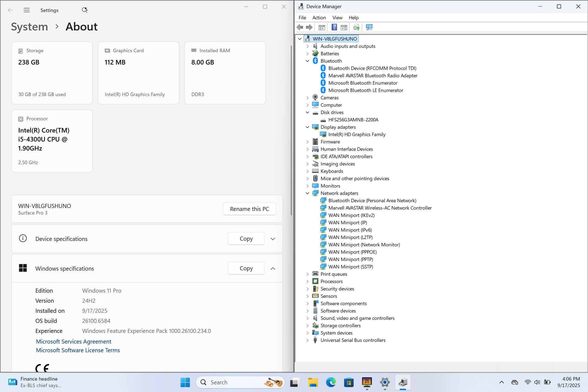Click the Forward arrow in Device Manager toolbar
The image size is (588, 392).
pyautogui.click(x=309, y=27)
